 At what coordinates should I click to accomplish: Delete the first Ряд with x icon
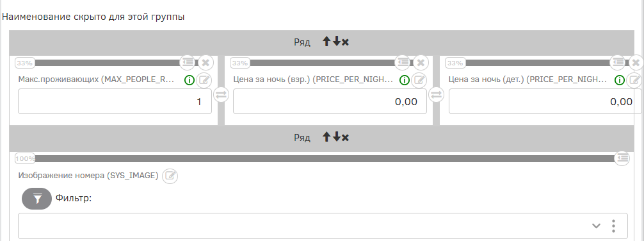(346, 42)
